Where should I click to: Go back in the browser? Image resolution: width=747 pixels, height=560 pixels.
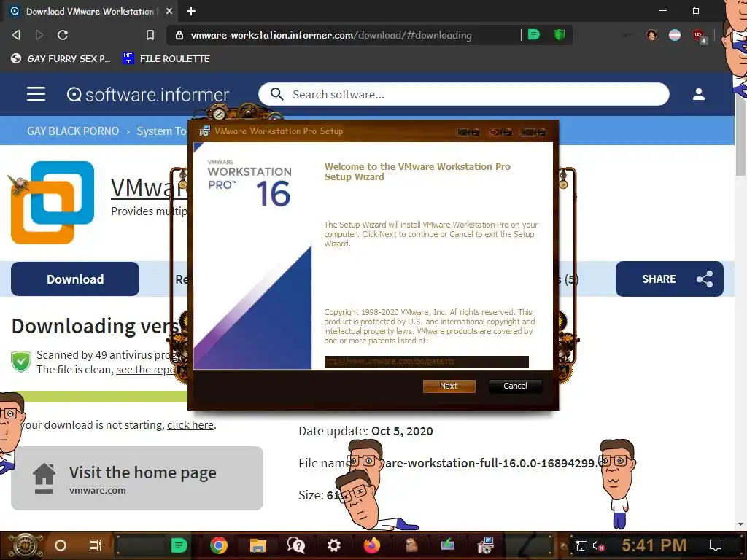pos(16,35)
